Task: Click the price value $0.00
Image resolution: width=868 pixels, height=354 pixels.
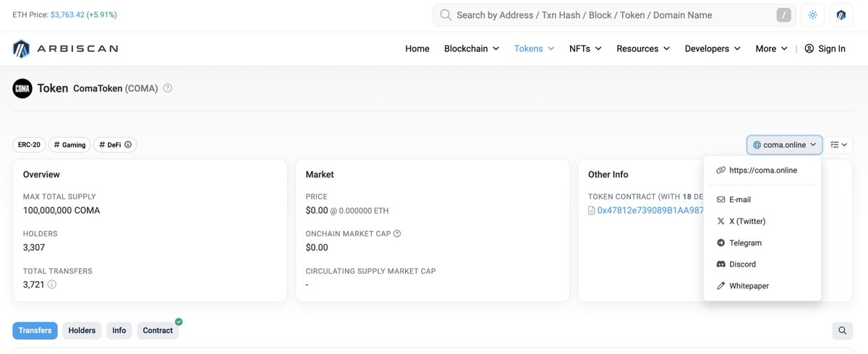Action: tap(317, 210)
